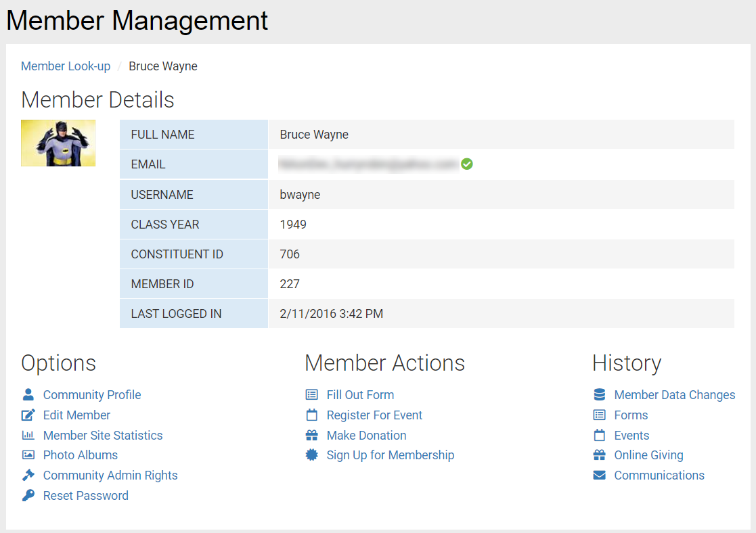Click the gavel icon for Community Admin Rights
The width and height of the screenshot is (756, 533).
[x=27, y=475]
